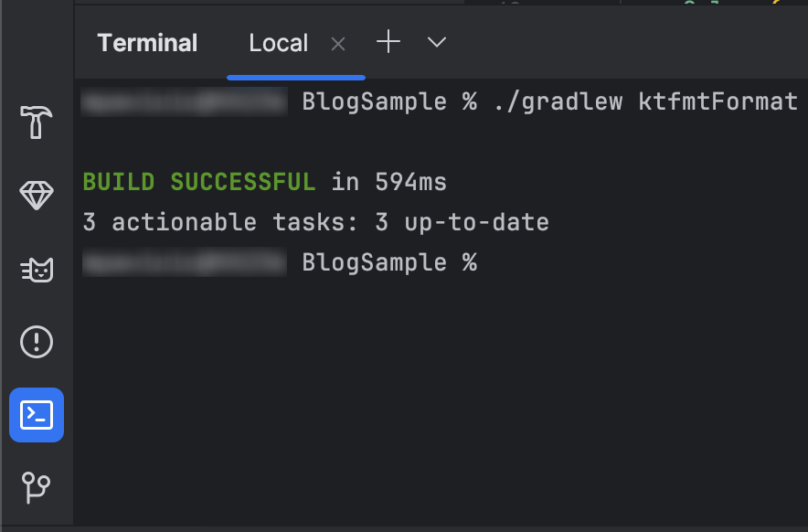Open a new terminal session with plus icon
The width and height of the screenshot is (808, 532).
click(388, 42)
